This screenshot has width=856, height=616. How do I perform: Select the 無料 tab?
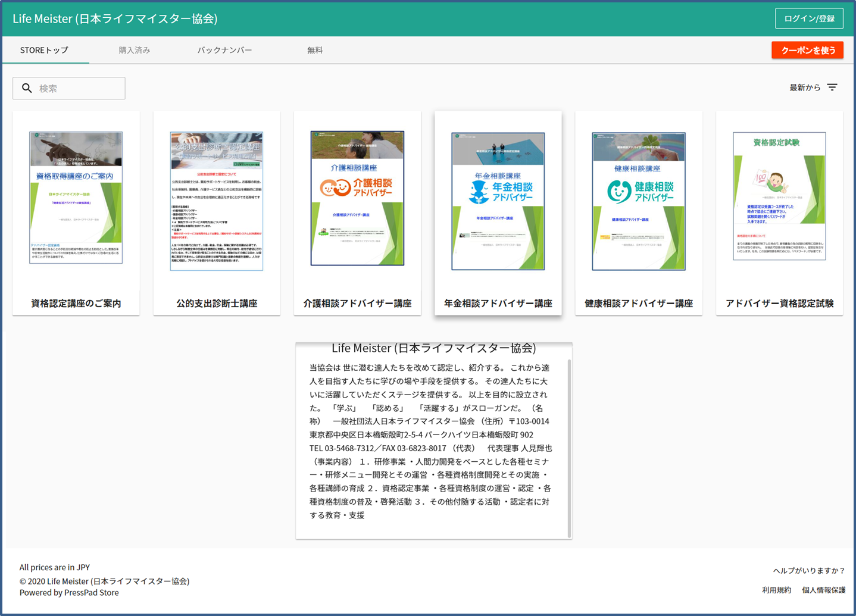tap(315, 51)
